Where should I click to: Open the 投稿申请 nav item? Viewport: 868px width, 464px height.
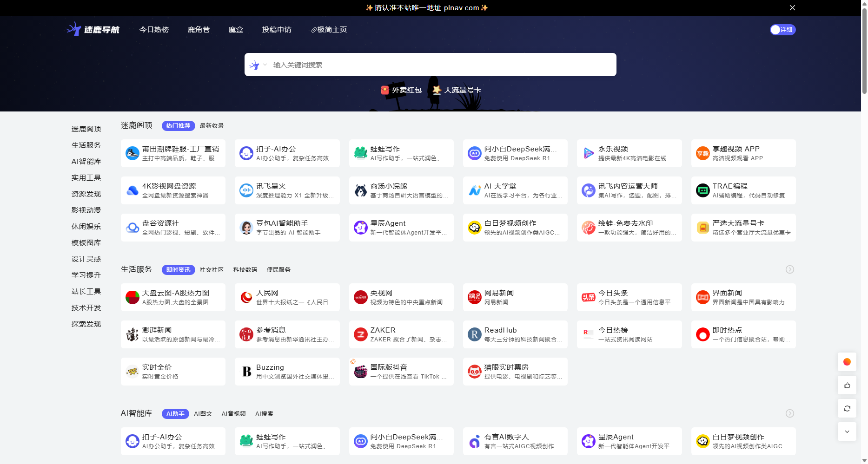pyautogui.click(x=277, y=30)
